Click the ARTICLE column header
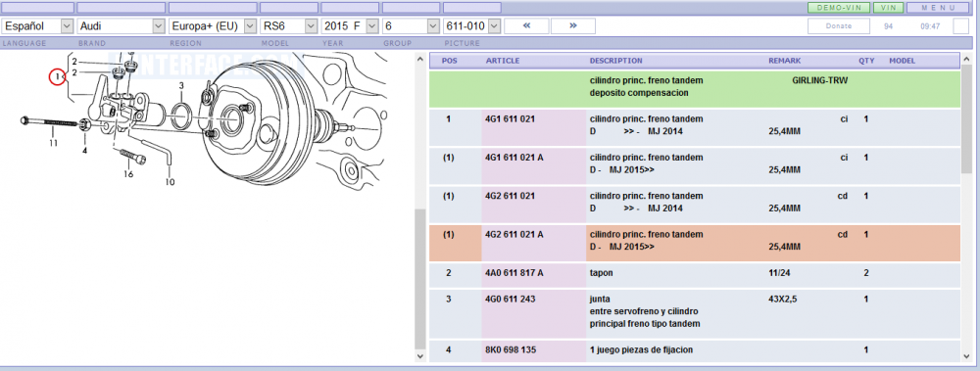This screenshot has width=980, height=371. point(503,62)
